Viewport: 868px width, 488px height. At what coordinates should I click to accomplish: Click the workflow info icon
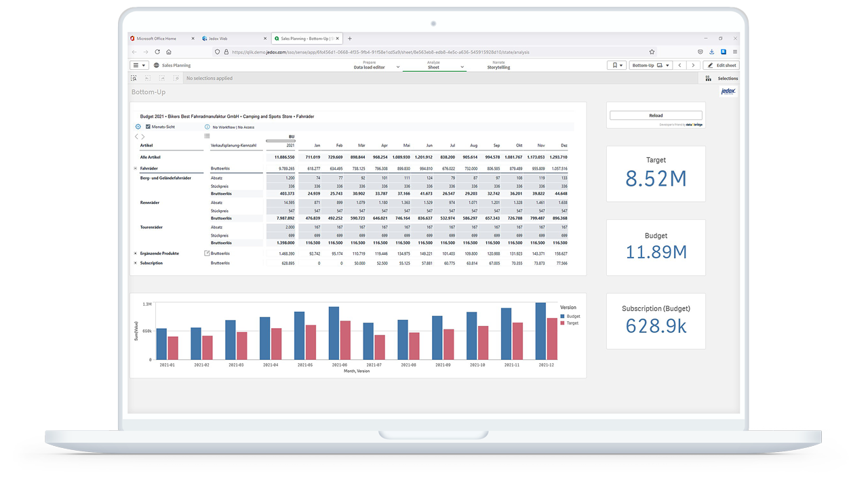(207, 127)
